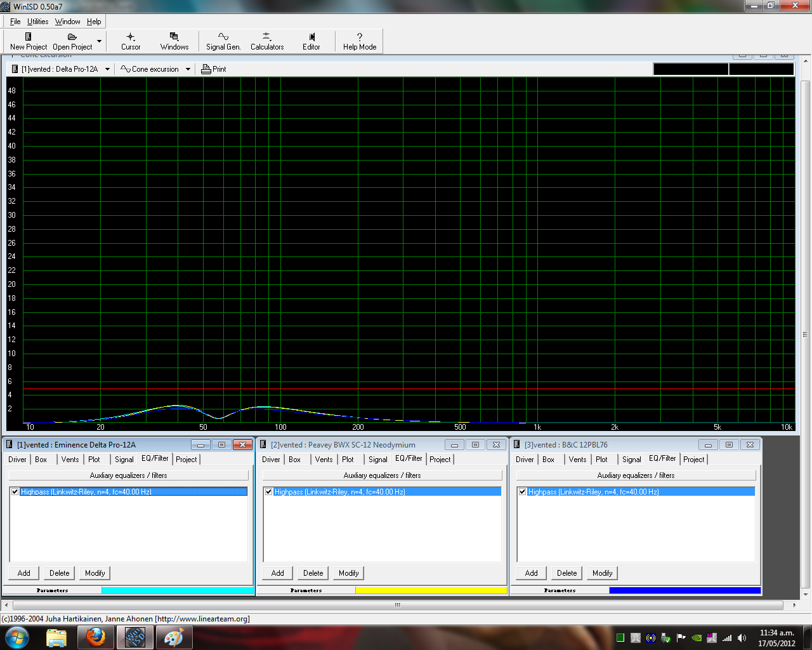Activate the Cursor tool icon
This screenshot has width=812, height=650.
click(x=131, y=37)
